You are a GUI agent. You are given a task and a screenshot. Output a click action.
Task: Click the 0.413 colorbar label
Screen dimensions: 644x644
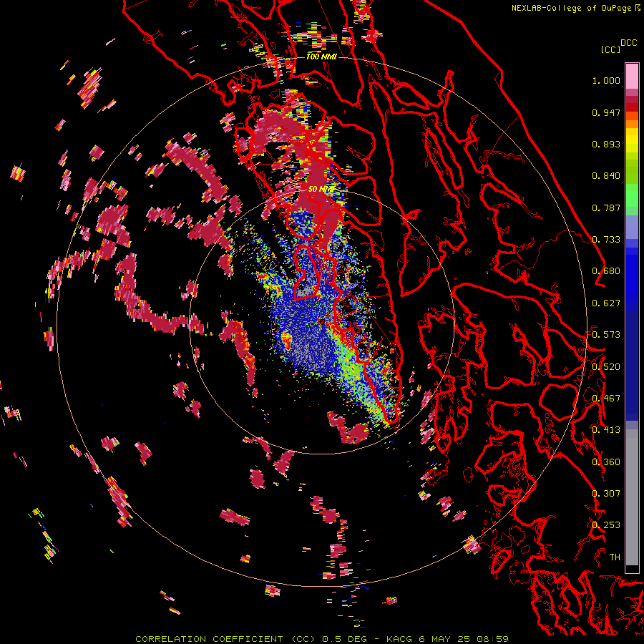[606, 430]
